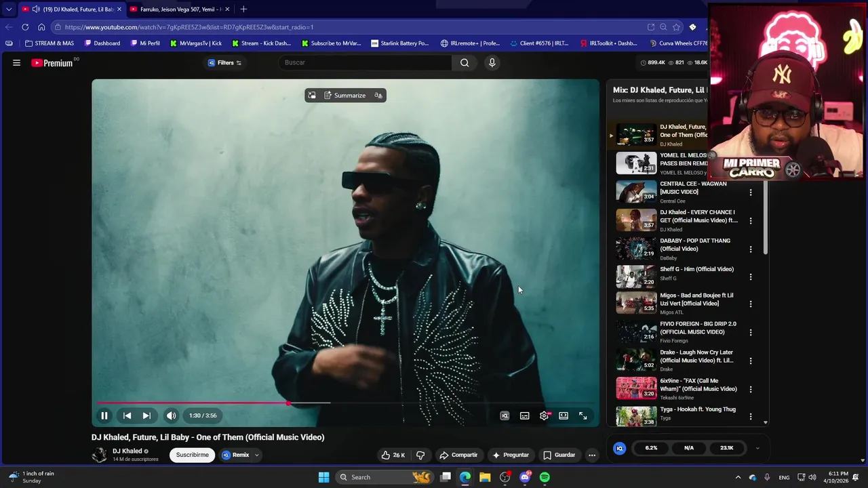Focus the Buscar search field
Image resolution: width=868 pixels, height=488 pixels.
pyautogui.click(x=366, y=62)
